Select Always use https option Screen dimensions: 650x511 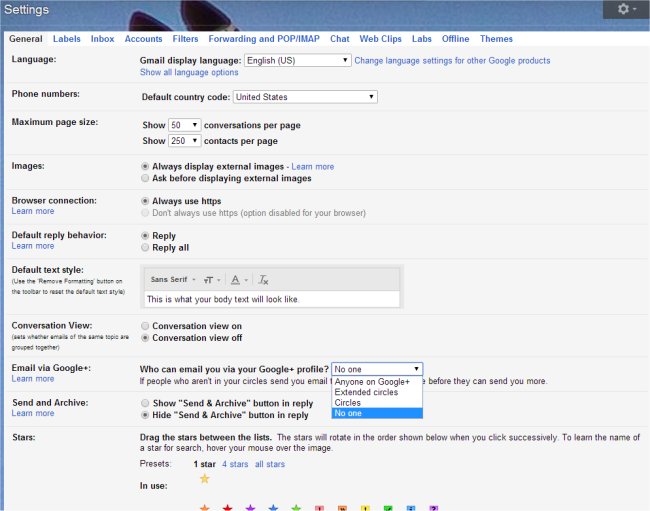tap(145, 201)
